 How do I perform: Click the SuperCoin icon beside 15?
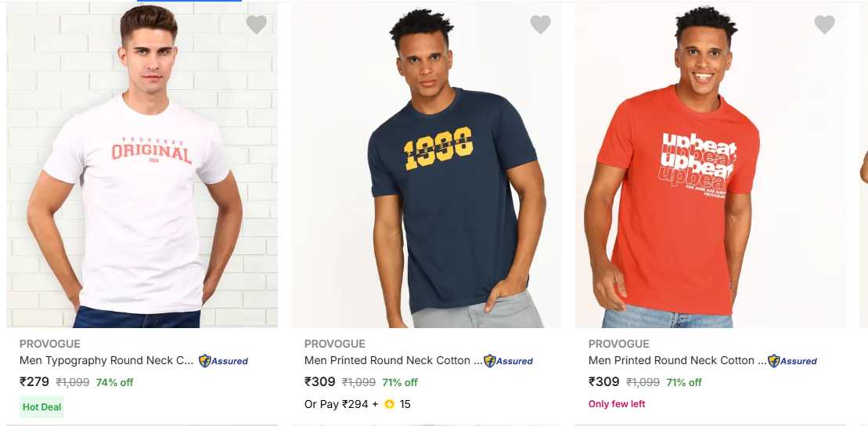pos(389,404)
